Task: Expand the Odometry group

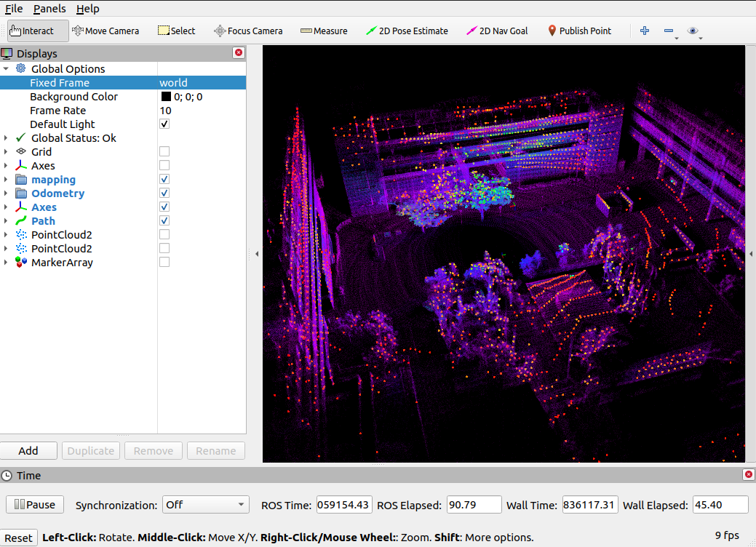Action: point(6,193)
